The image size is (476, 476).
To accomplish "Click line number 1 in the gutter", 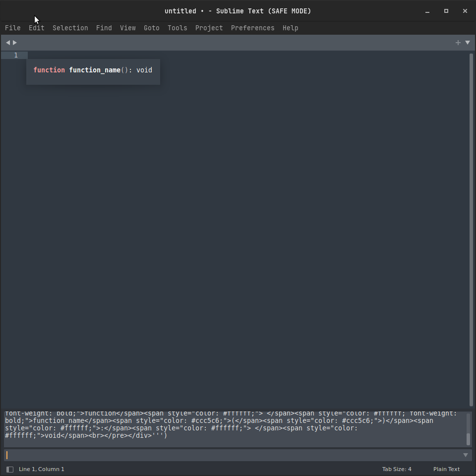I will tap(15, 55).
